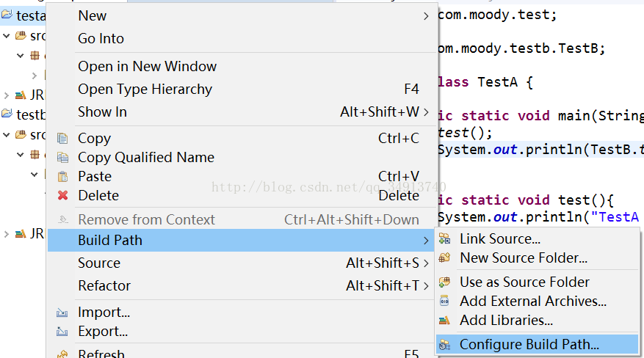Click the red Delete X icon
644x358 pixels.
pyautogui.click(x=63, y=195)
